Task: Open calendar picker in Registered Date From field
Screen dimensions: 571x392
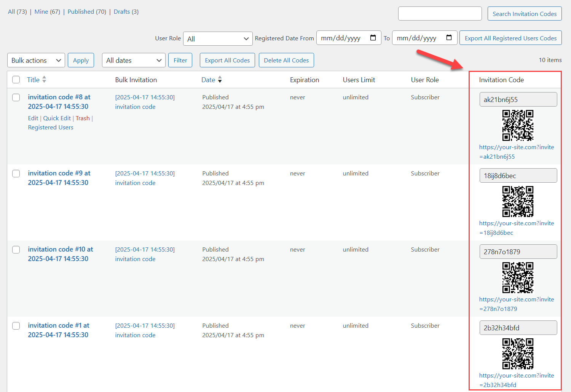Action: pos(373,38)
